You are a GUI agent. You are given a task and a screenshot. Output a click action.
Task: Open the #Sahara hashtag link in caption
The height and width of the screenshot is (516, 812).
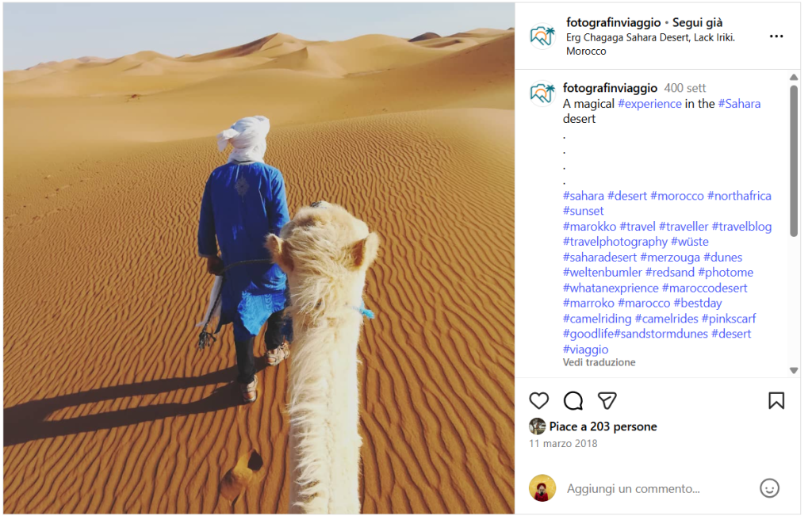pyautogui.click(x=739, y=104)
